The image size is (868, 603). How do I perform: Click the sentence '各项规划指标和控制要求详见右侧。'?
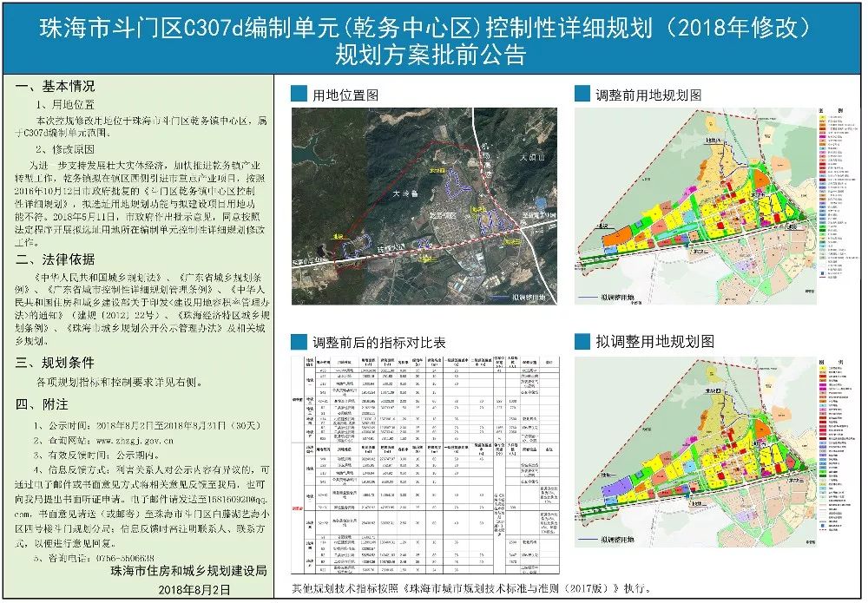pos(120,383)
